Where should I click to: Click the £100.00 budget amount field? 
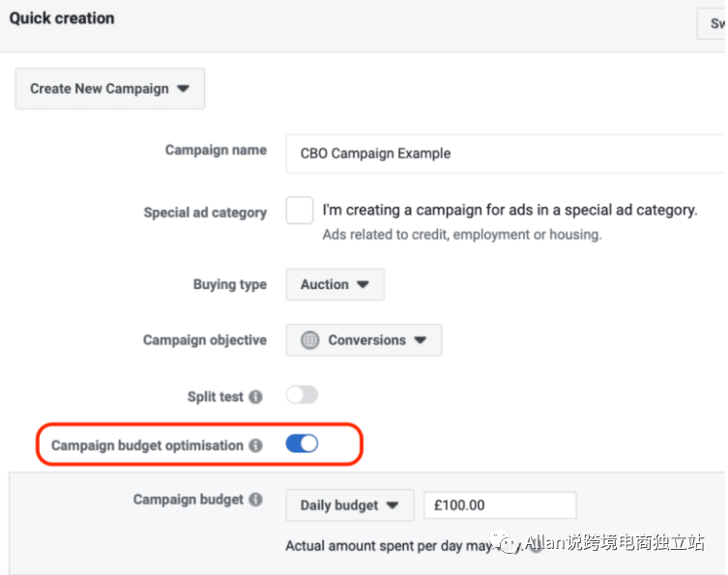pos(499,505)
